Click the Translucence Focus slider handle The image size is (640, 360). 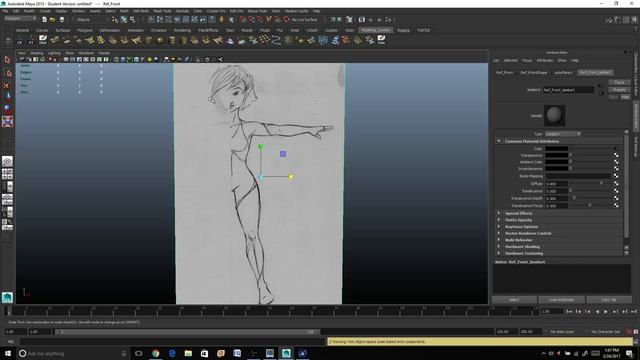click(589, 205)
